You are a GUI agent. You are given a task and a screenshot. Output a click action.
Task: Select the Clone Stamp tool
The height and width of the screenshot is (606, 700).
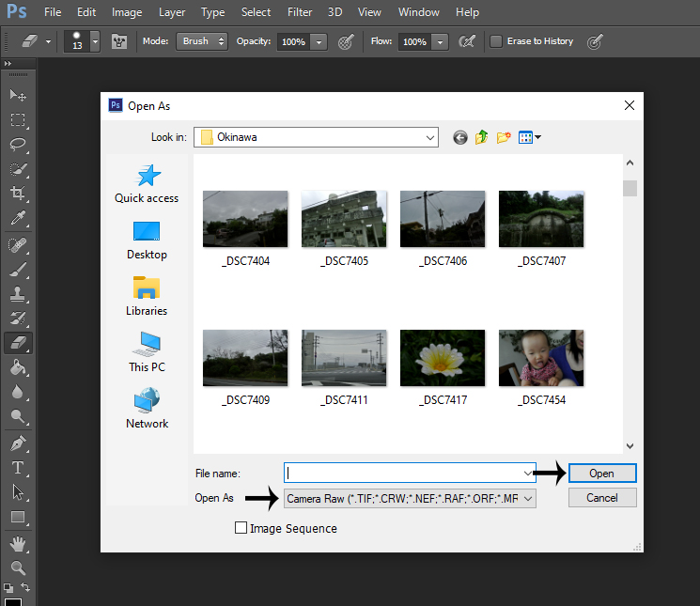pos(17,293)
